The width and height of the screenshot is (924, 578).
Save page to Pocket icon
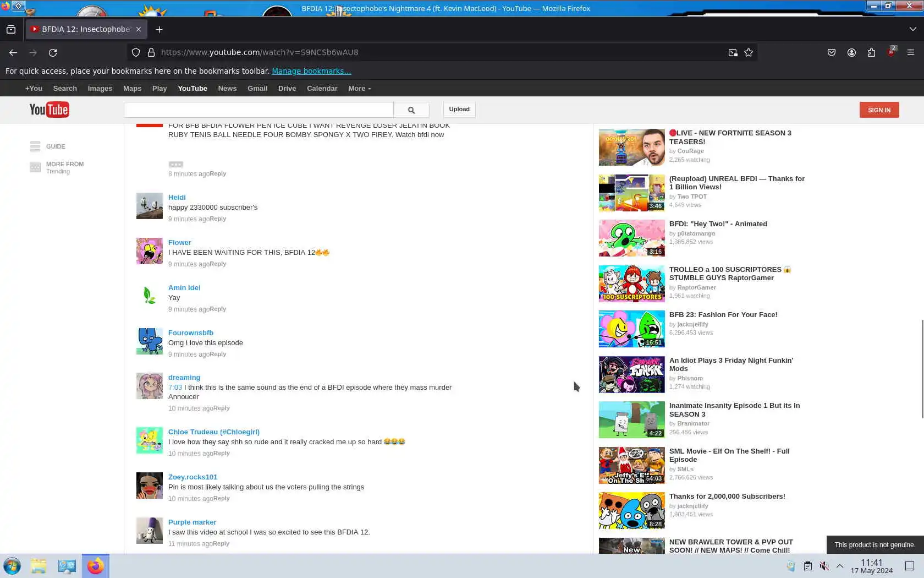pyautogui.click(x=832, y=52)
